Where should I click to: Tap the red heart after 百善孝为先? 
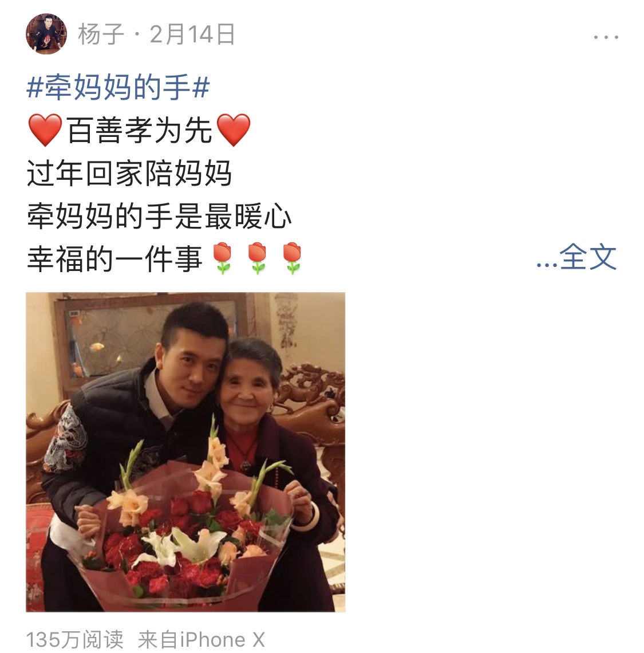click(234, 130)
